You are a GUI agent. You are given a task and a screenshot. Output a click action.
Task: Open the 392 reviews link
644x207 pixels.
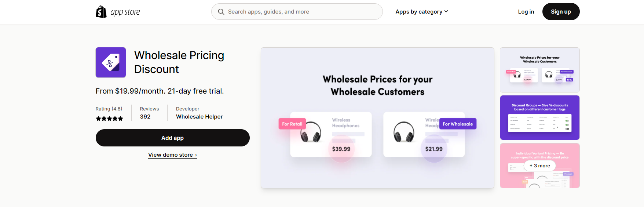(145, 117)
